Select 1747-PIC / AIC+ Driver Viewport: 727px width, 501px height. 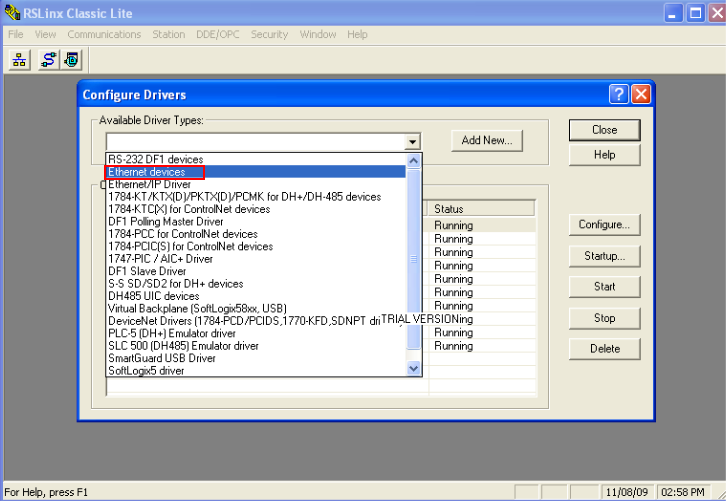[x=256, y=259]
